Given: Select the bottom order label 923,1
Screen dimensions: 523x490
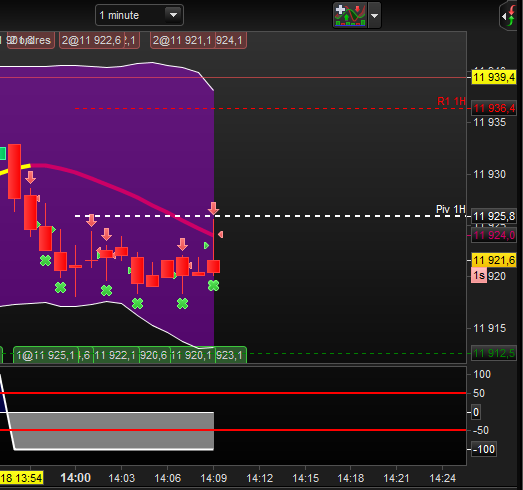Looking at the screenshot, I should 230,355.
